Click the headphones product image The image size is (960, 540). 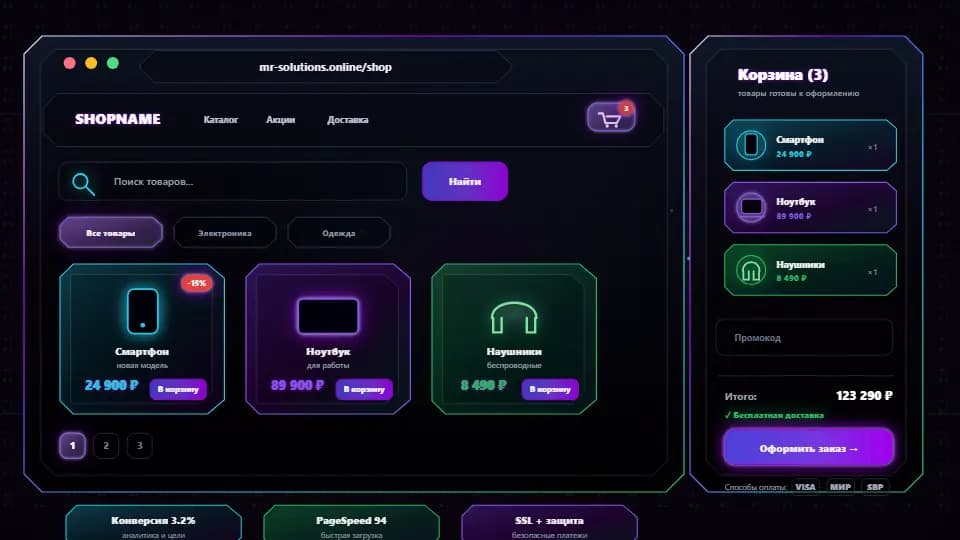[x=514, y=317]
